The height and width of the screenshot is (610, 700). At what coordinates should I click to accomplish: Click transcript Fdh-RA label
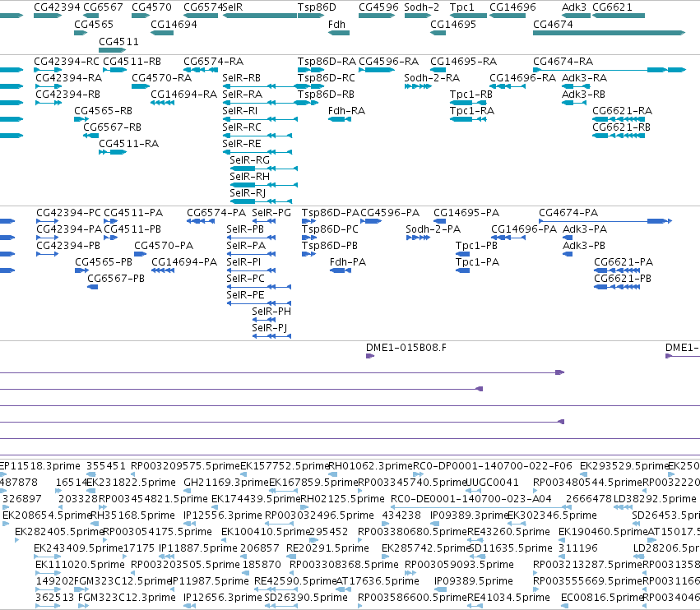click(346, 111)
